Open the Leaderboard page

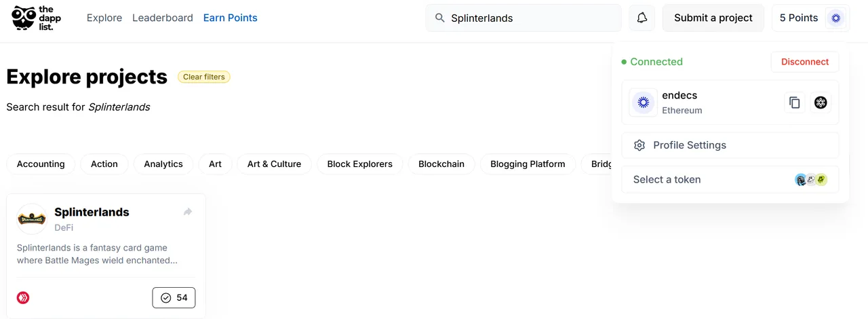[x=163, y=18]
